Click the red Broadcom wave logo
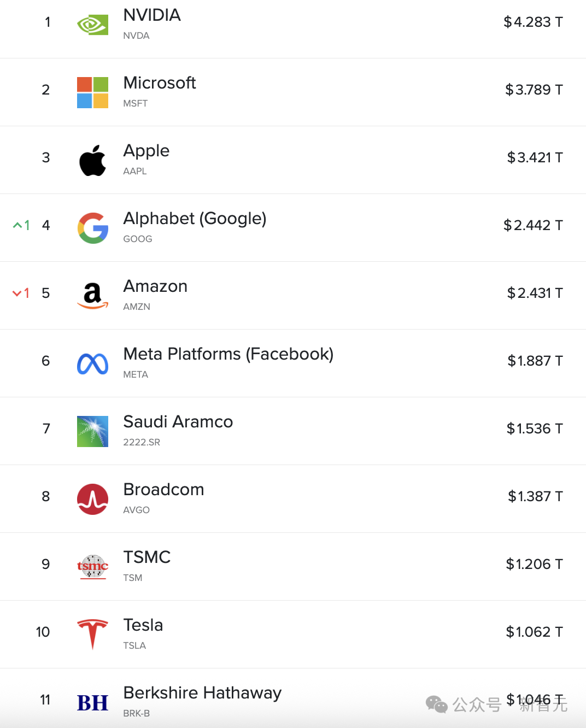The image size is (586, 728). coord(92,499)
